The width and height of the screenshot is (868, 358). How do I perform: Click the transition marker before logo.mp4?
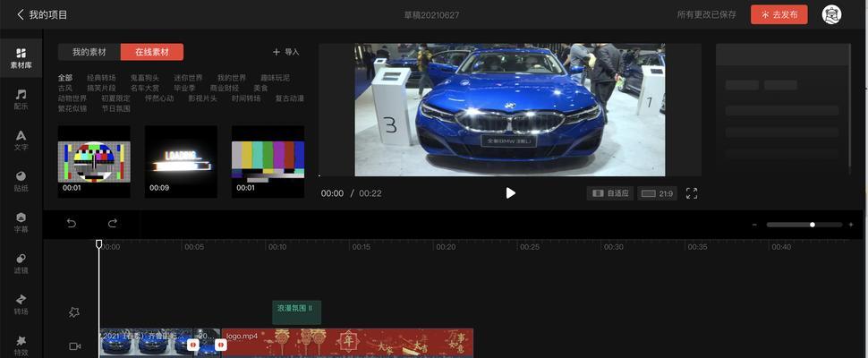tap(220, 345)
